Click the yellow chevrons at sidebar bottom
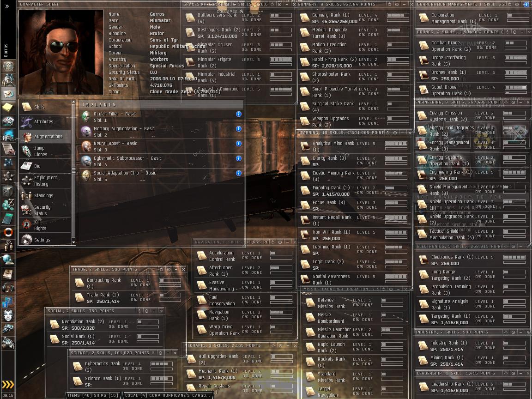Viewport: 532px width, 399px height. point(8,384)
